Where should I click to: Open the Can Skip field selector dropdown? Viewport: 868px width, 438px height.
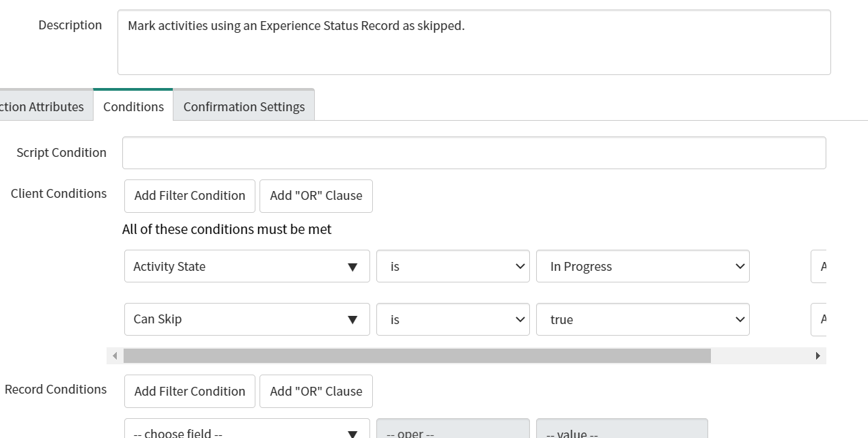tap(246, 319)
